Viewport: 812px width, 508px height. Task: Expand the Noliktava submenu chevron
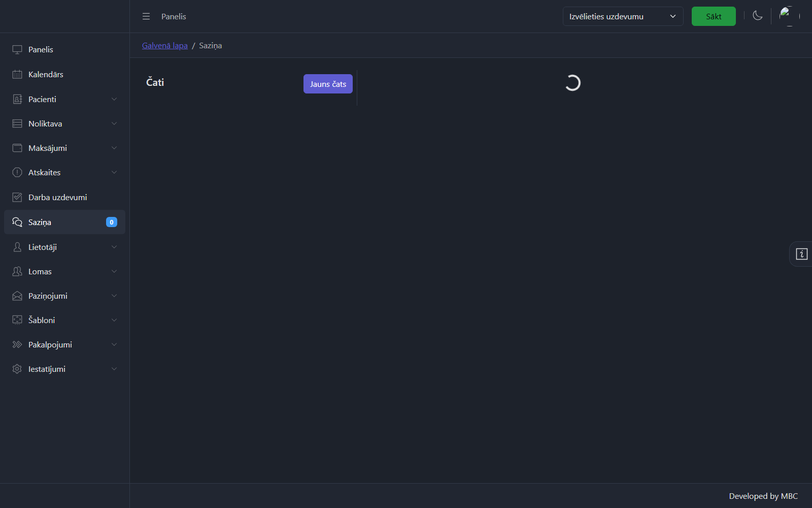(114, 123)
